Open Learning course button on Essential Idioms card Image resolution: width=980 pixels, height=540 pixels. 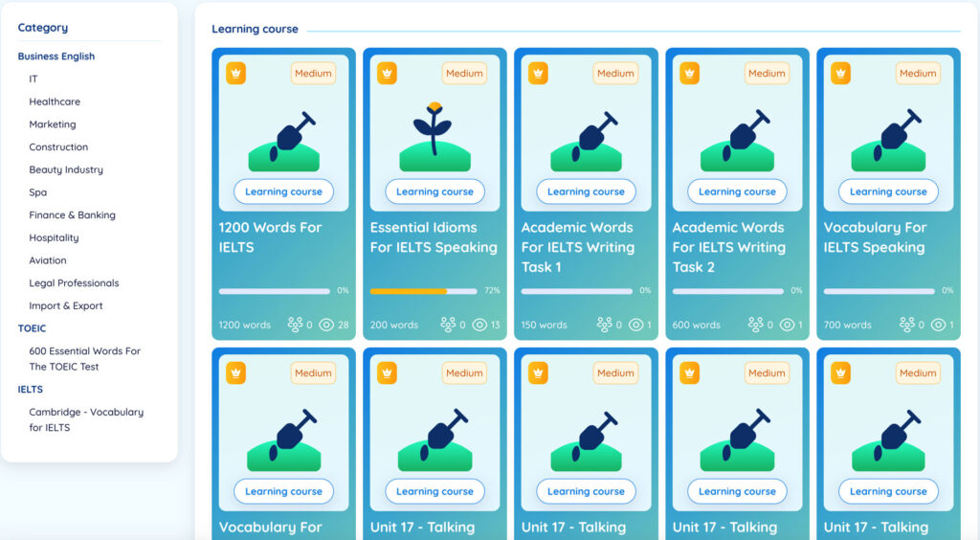[435, 191]
